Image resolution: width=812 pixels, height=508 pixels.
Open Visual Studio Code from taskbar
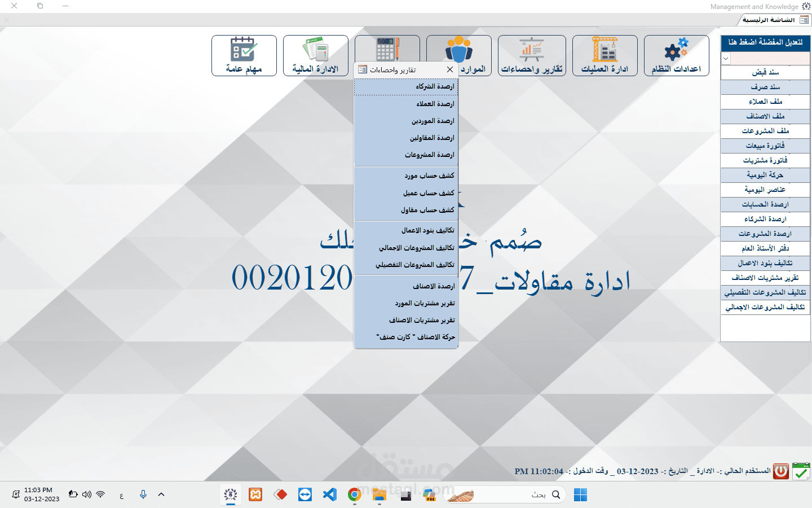click(x=329, y=495)
